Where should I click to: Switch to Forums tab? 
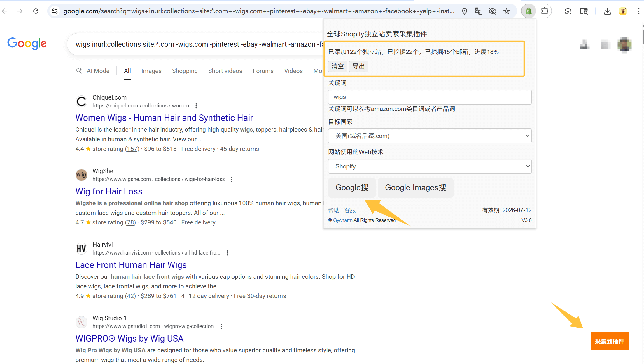263,71
